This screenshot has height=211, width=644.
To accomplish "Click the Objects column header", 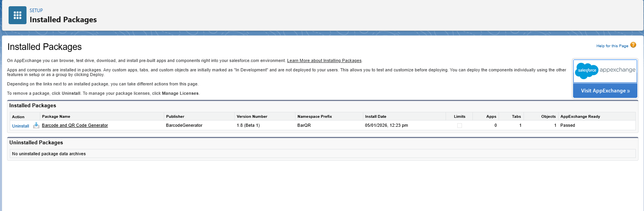I will (548, 117).
